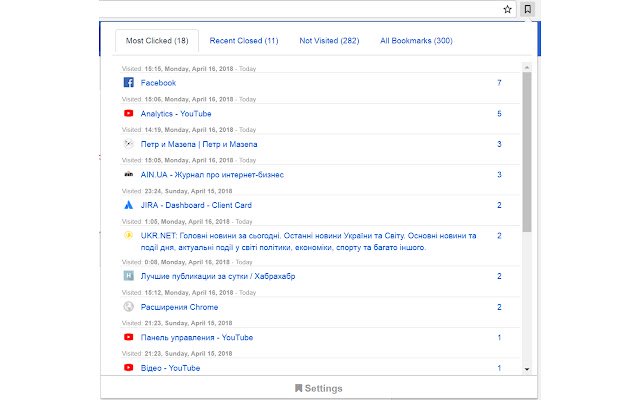The image size is (640, 400).
Task: Click the click count 2 for UKR.NET
Action: [499, 236]
